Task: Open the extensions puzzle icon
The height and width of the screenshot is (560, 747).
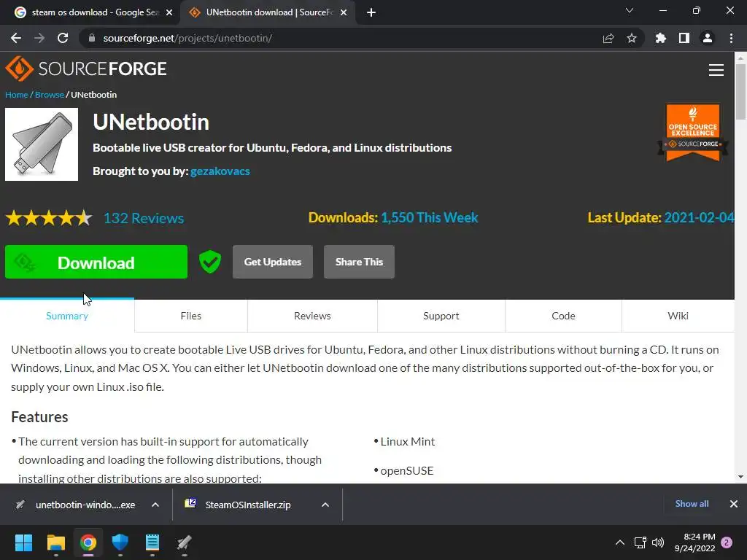Action: tap(660, 38)
